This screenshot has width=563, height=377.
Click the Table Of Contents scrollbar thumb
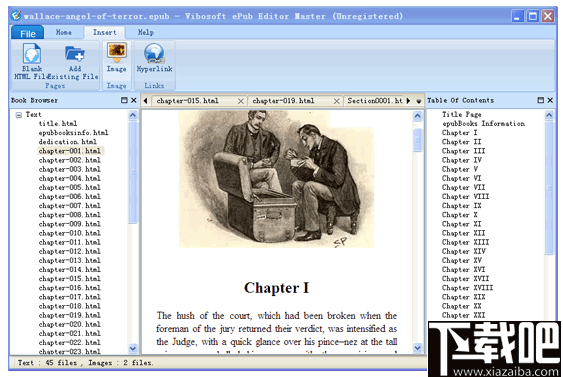pyautogui.click(x=549, y=187)
